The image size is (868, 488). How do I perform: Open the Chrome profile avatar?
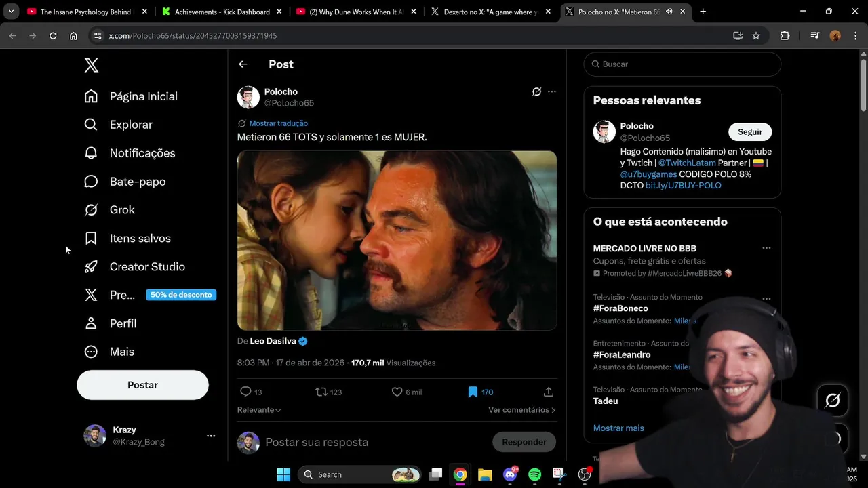coord(835,35)
